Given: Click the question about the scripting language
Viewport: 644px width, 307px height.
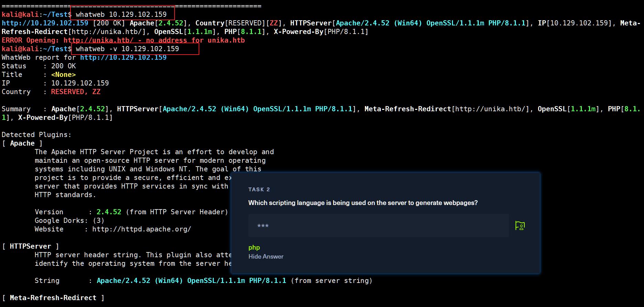Looking at the screenshot, I should coord(363,203).
